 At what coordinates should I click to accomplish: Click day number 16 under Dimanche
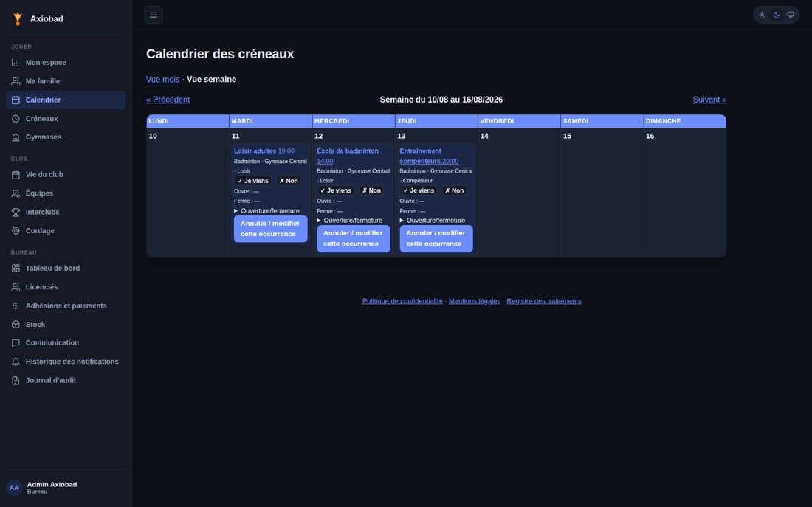pyautogui.click(x=650, y=136)
